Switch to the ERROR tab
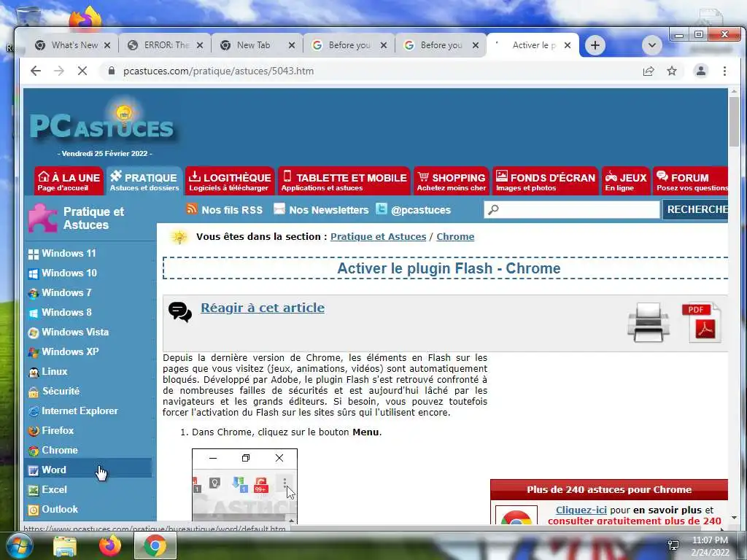This screenshot has width=747, height=560. click(165, 45)
